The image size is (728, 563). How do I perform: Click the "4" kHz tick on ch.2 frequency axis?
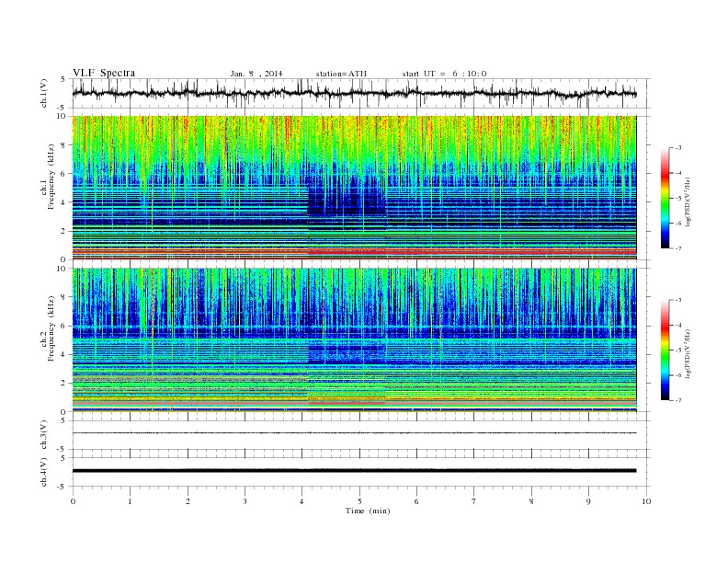coord(63,354)
